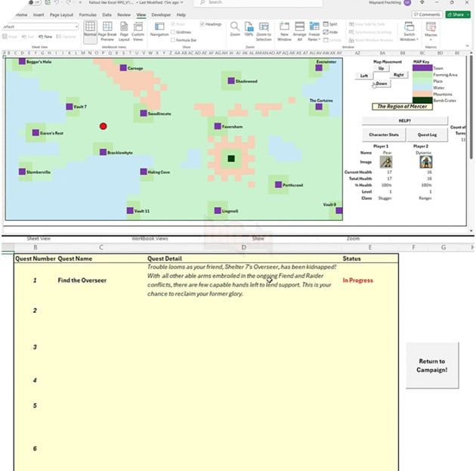Toggle the AutoSave switch

pos(35,2)
